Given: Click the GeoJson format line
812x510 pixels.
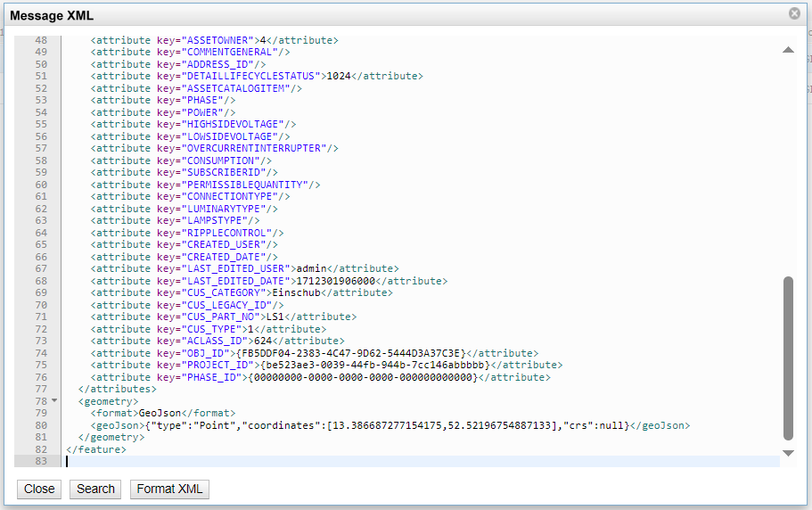Looking at the screenshot, I should tap(163, 413).
